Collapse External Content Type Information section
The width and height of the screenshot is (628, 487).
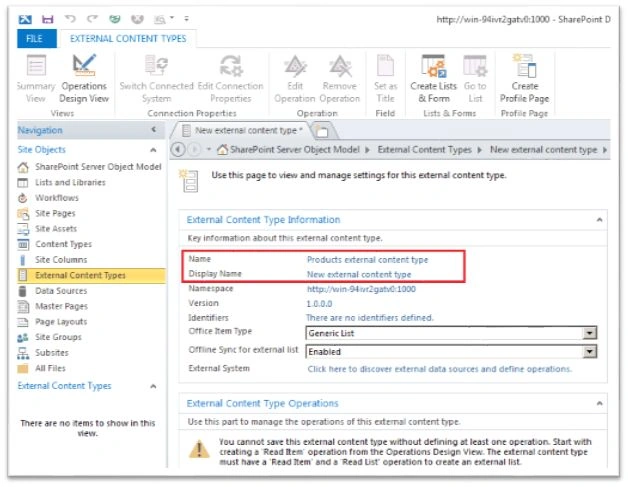pos(600,220)
